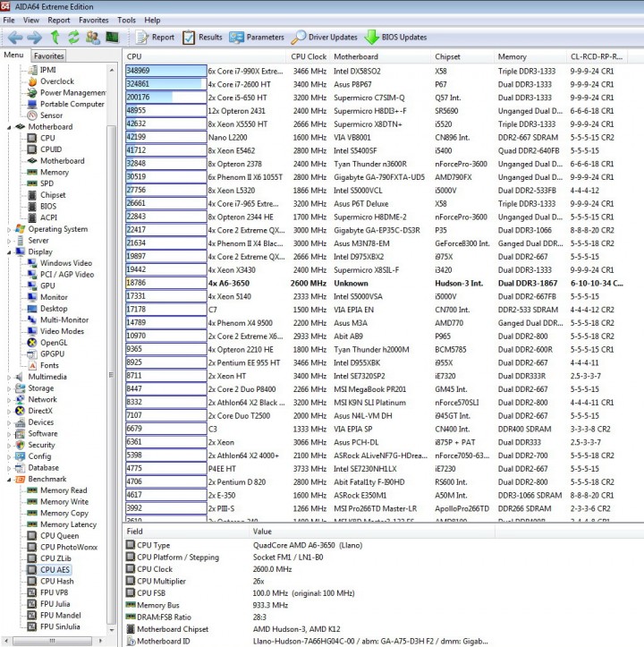This screenshot has height=647, width=644.
Task: Click the tree panel horizontal scrollbar
Action: [53, 641]
